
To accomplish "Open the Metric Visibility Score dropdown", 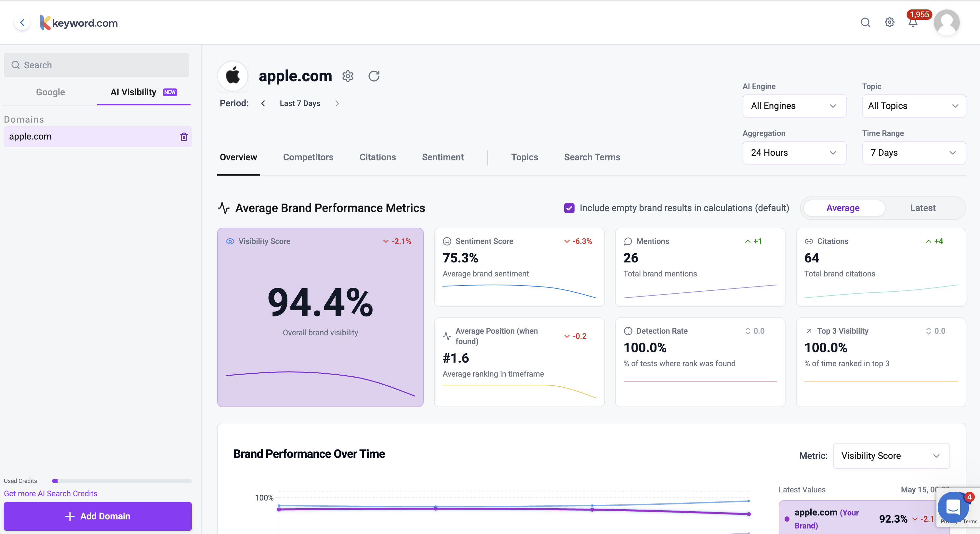I will click(891, 456).
